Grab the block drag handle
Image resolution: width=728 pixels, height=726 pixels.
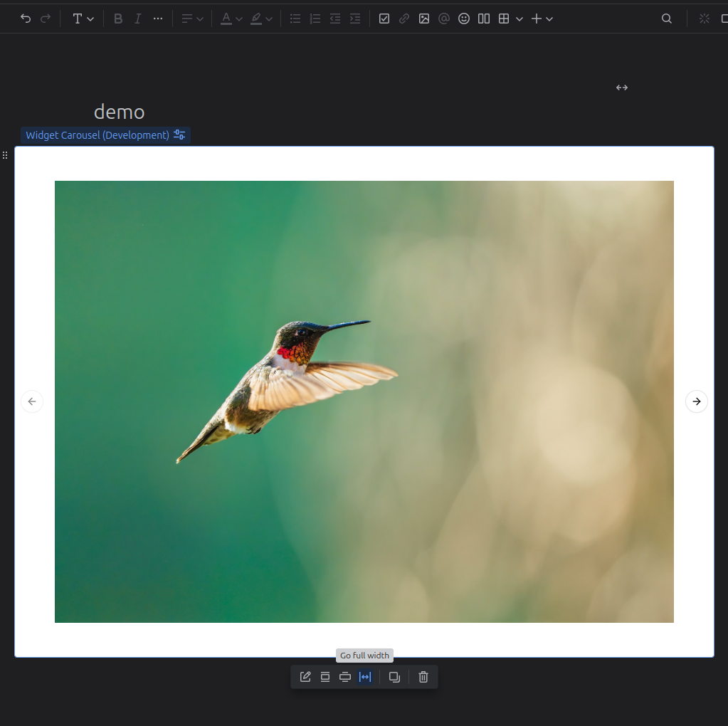(x=5, y=155)
